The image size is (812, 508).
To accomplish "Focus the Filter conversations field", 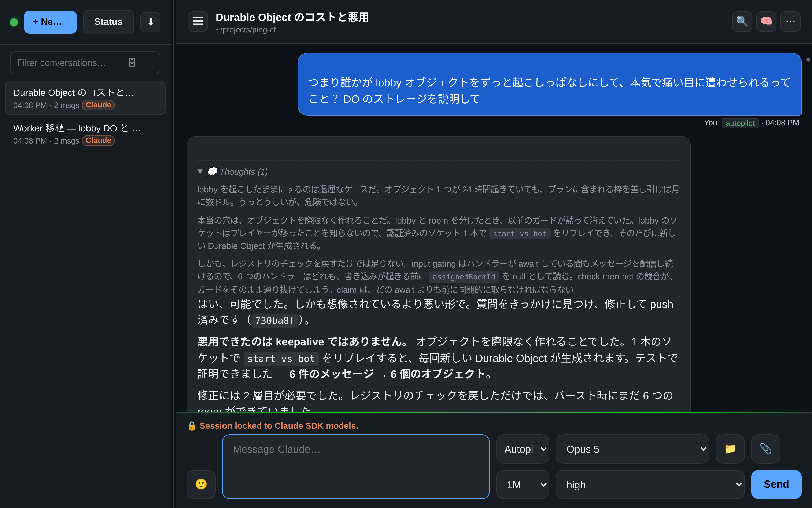I will 85,63.
